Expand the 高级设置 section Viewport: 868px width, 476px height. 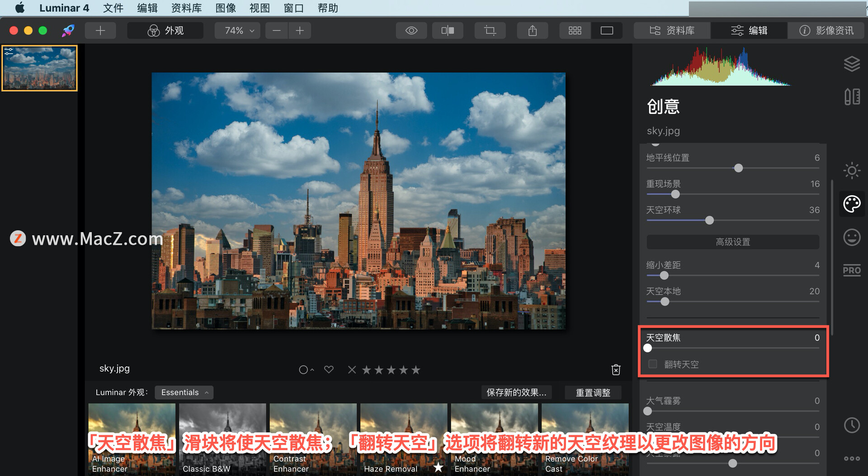732,242
